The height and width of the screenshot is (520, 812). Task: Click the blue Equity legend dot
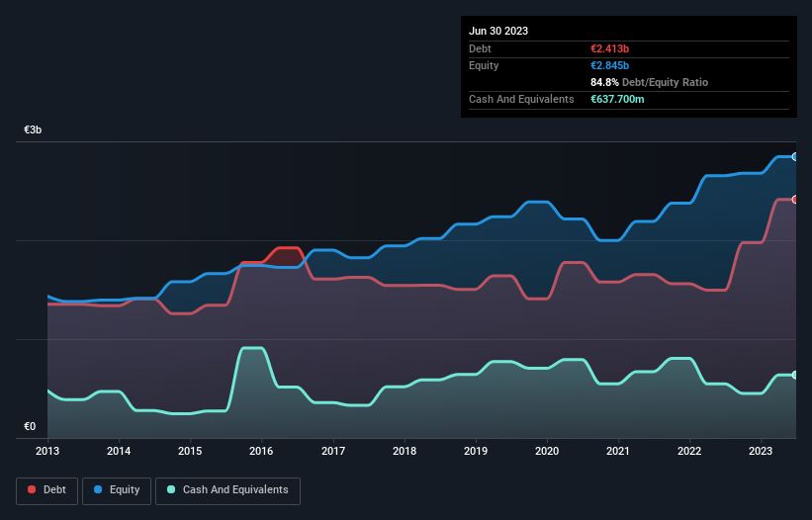coord(98,489)
